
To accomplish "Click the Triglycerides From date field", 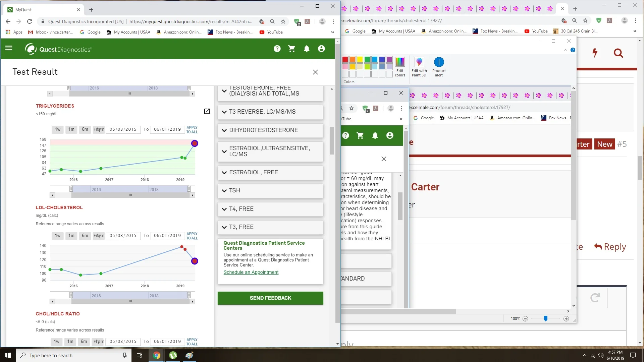I will click(x=123, y=129).
